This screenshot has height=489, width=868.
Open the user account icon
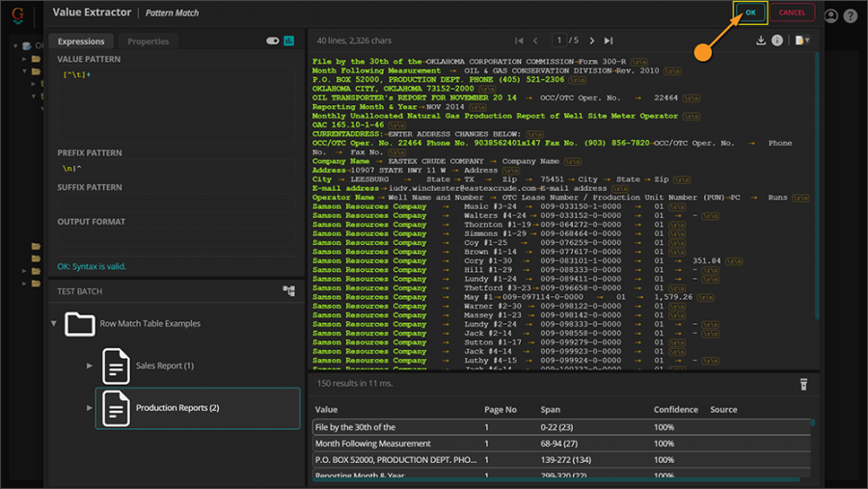point(831,15)
